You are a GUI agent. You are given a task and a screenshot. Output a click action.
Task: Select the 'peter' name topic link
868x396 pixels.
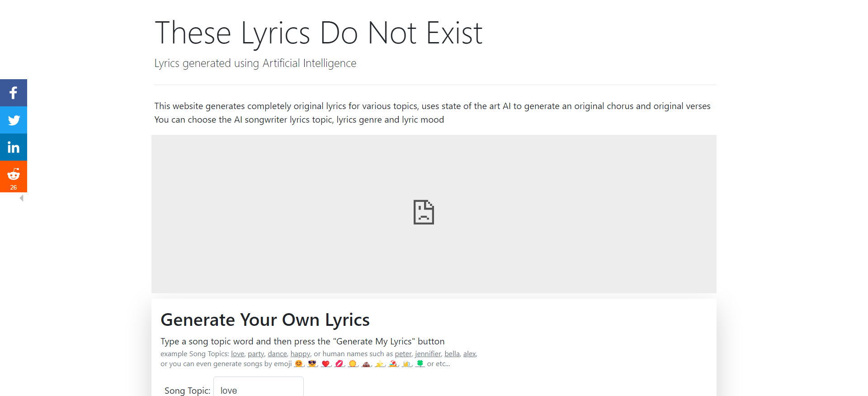pos(403,354)
